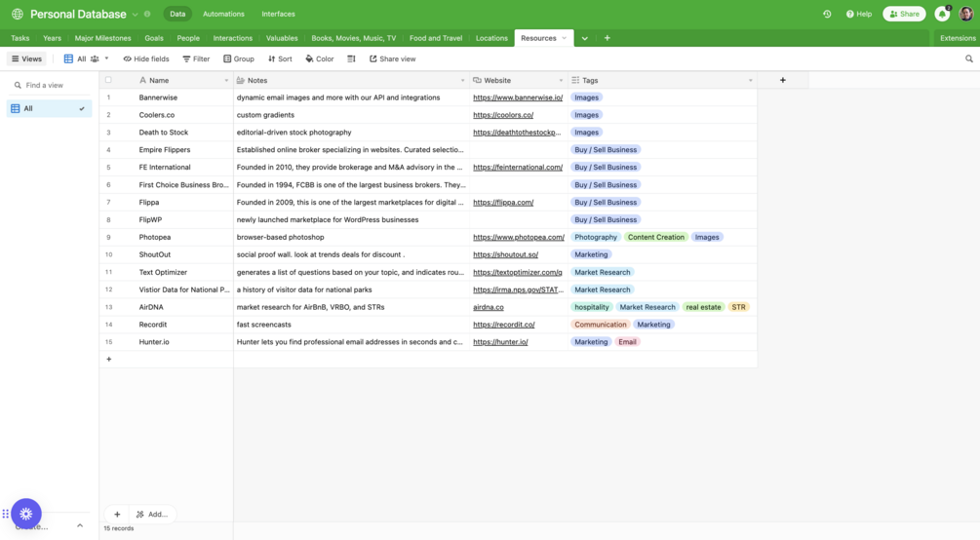
Task: Click the search magnifier icon in toolbar
Action: tap(968, 58)
